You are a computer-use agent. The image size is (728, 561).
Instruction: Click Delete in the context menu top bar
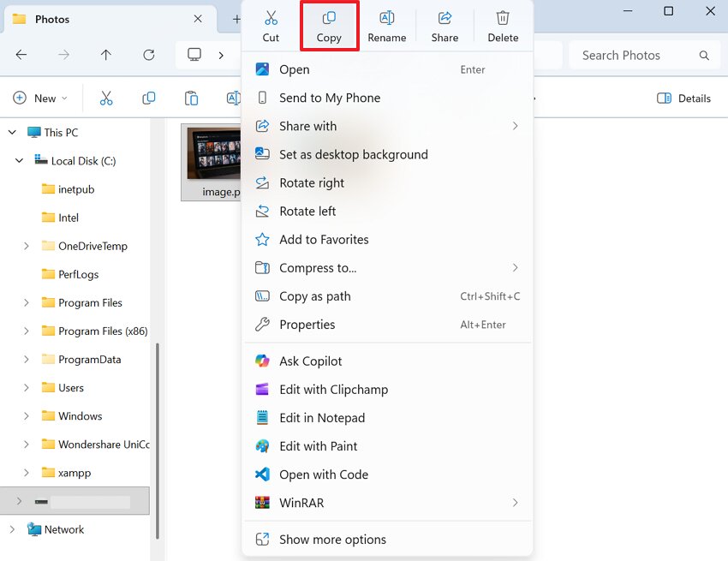pos(503,27)
